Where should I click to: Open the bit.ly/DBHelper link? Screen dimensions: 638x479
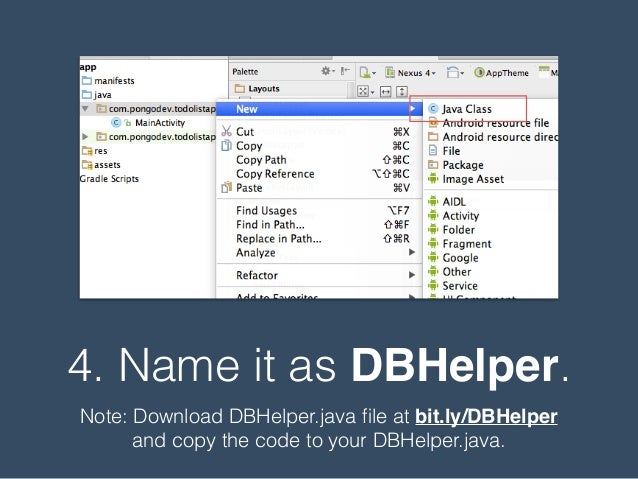[486, 416]
